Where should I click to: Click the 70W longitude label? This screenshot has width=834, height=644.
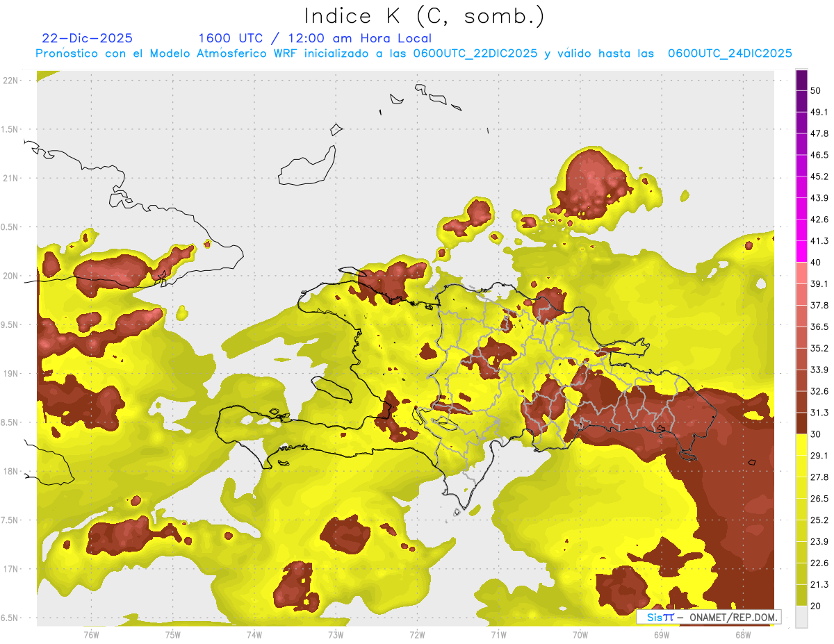pyautogui.click(x=580, y=634)
